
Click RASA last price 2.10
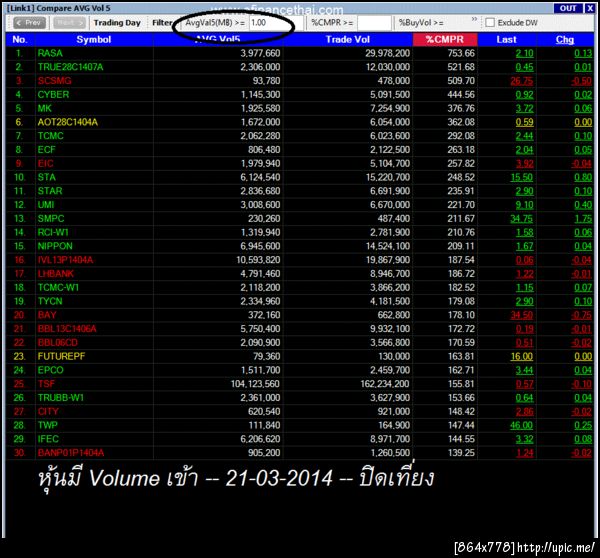(524, 53)
